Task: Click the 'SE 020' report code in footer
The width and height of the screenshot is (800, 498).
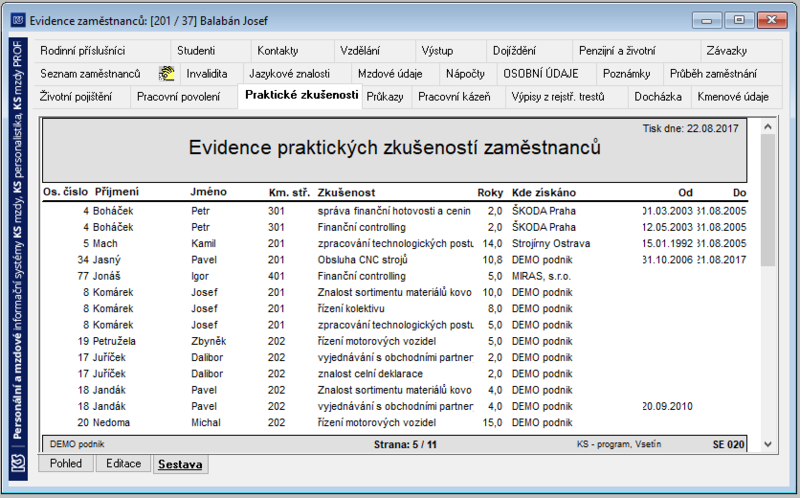Action: coord(729,444)
